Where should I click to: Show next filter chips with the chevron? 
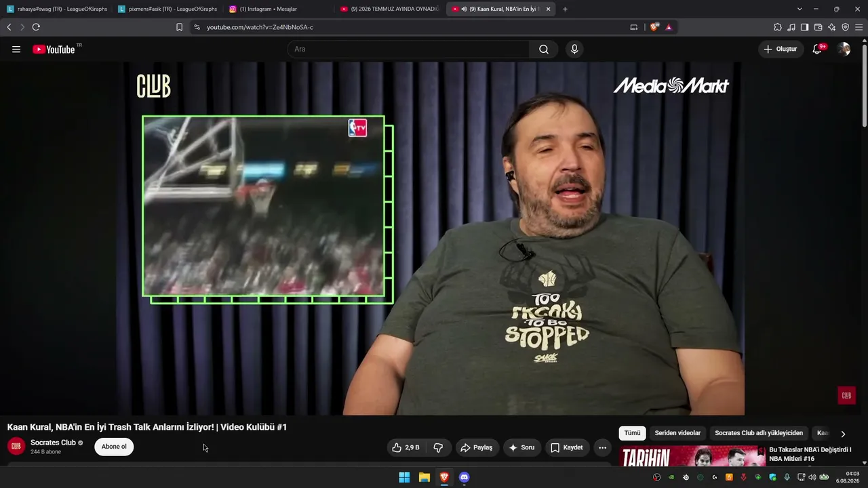pos(843,434)
